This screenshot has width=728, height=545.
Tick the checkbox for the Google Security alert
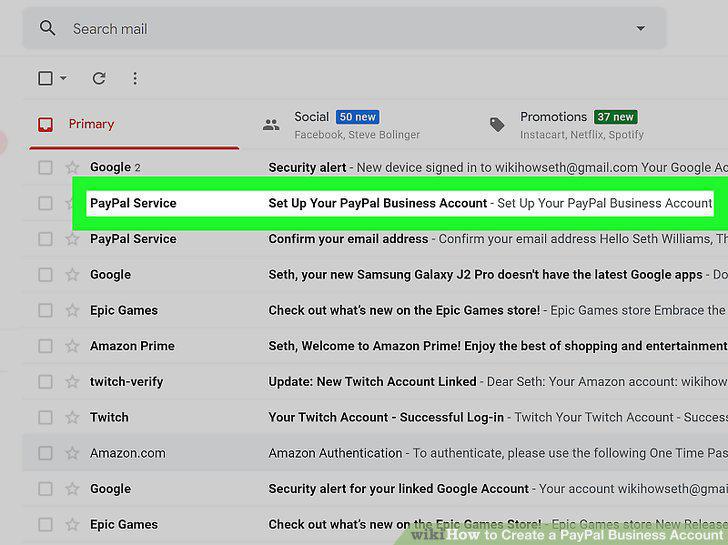pos(45,167)
